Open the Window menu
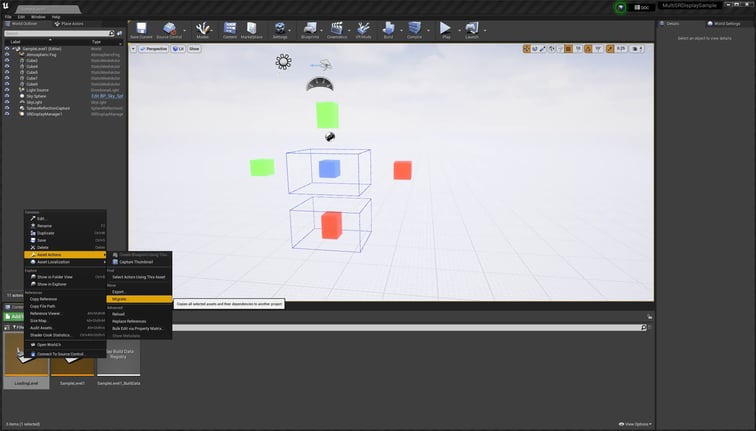 38,17
